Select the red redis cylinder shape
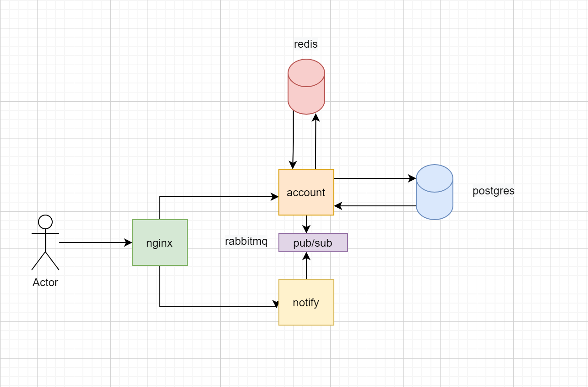 tap(306, 87)
